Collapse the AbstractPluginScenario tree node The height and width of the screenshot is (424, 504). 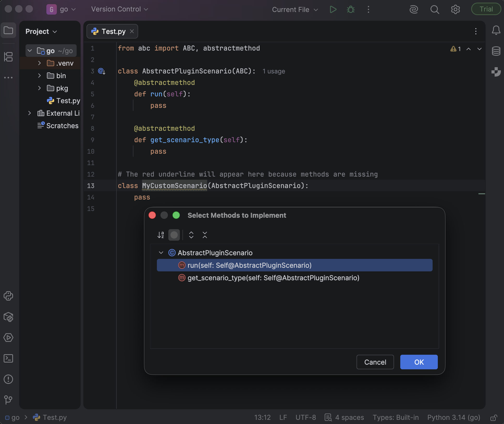(x=161, y=253)
